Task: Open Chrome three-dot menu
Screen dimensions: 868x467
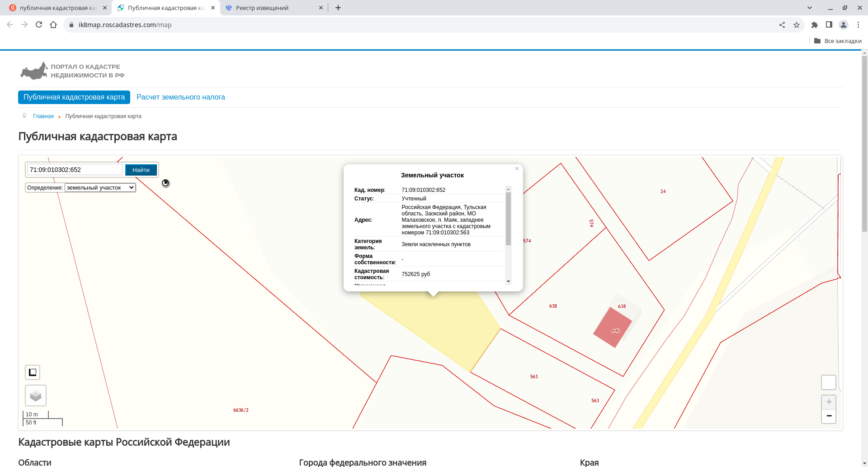Action: (858, 25)
